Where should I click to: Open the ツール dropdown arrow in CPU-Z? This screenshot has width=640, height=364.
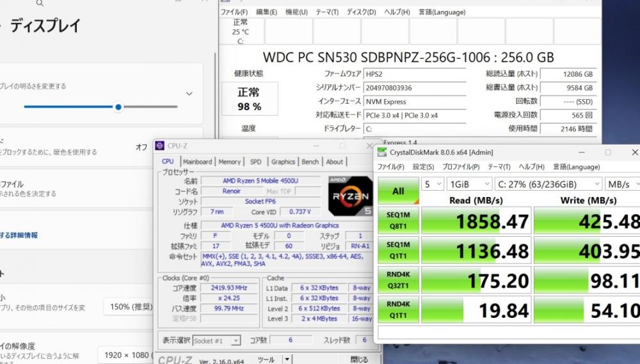(287, 359)
